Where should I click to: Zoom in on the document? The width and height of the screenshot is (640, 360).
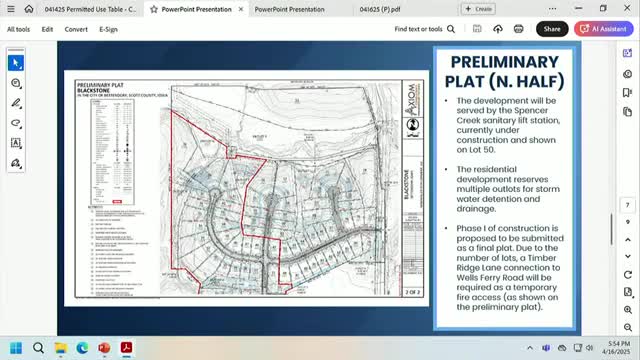click(x=628, y=310)
